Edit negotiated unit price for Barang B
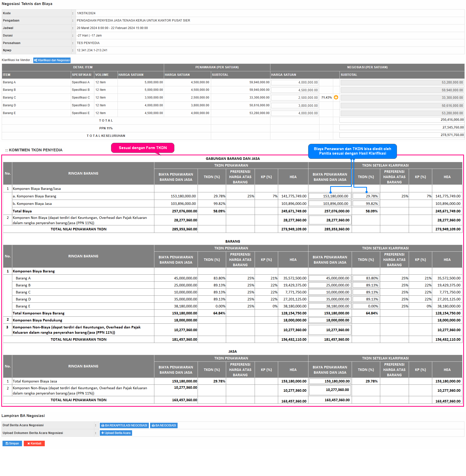466x476 pixels. pyautogui.click(x=295, y=90)
